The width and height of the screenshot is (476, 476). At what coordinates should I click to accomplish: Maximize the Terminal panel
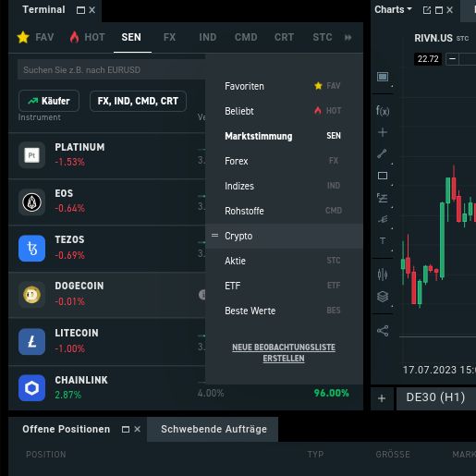click(x=80, y=10)
